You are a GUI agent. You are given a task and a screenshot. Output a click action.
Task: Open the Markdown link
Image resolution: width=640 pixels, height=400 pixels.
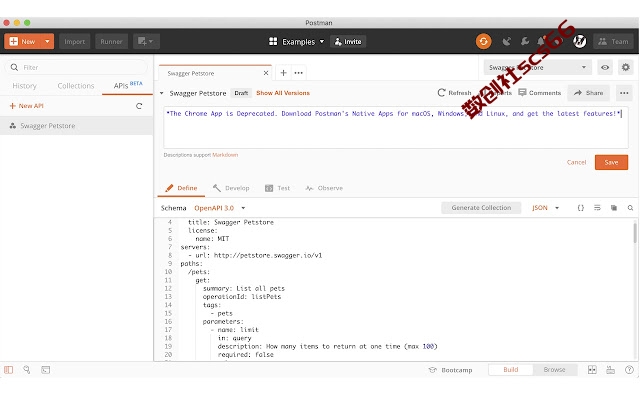[225, 155]
